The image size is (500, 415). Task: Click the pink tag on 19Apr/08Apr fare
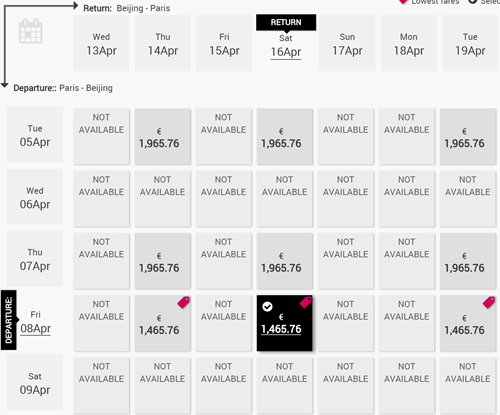click(489, 302)
